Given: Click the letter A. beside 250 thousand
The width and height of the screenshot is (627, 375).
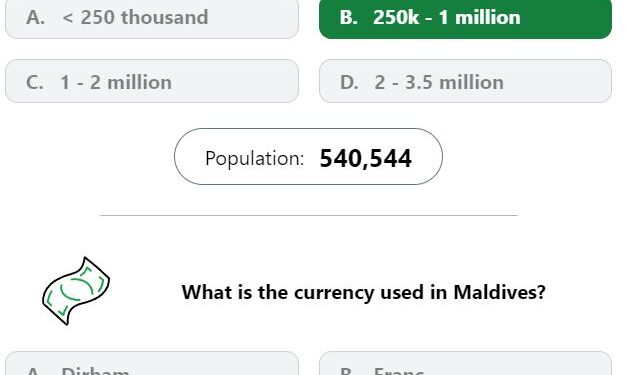Looking at the screenshot, I should (x=36, y=18).
